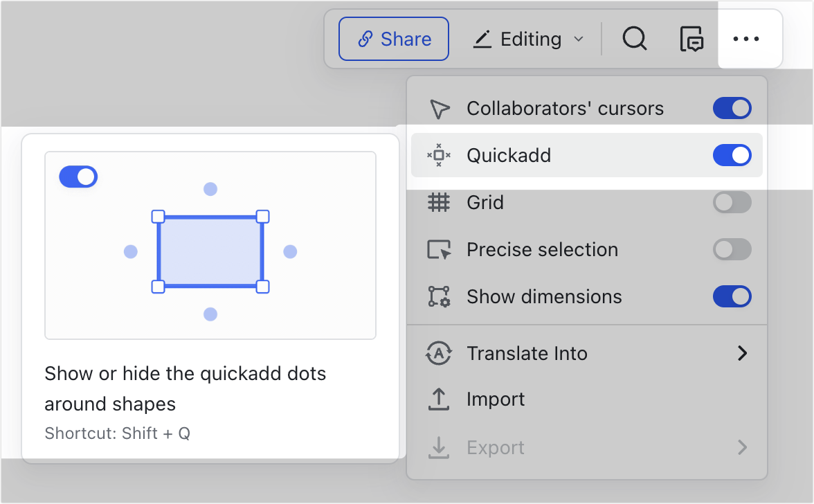
Task: Click the Share button
Action: click(x=394, y=39)
